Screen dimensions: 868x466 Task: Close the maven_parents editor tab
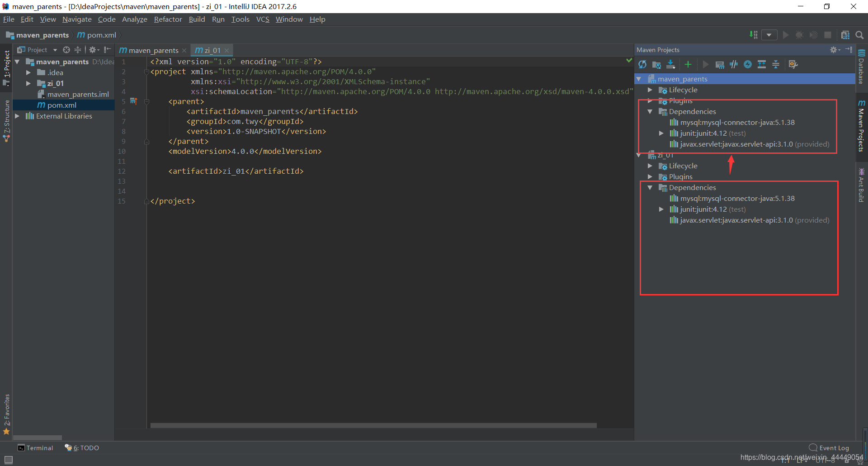(x=184, y=50)
